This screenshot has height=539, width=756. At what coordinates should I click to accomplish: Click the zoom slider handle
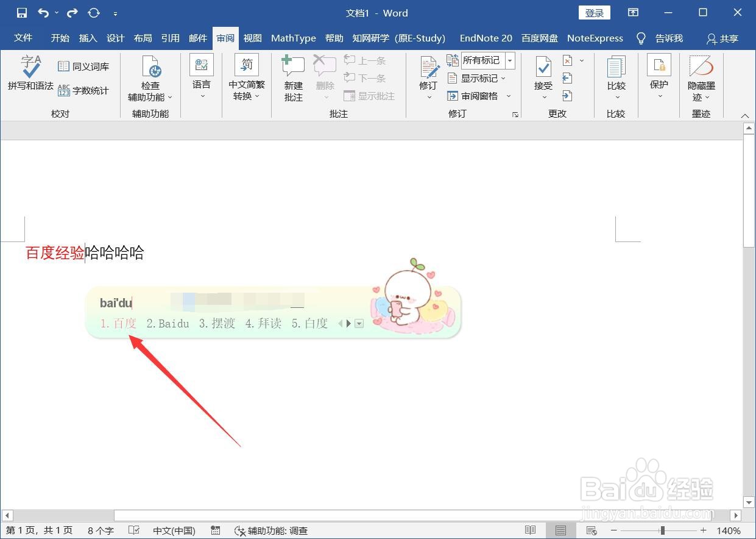point(662,530)
